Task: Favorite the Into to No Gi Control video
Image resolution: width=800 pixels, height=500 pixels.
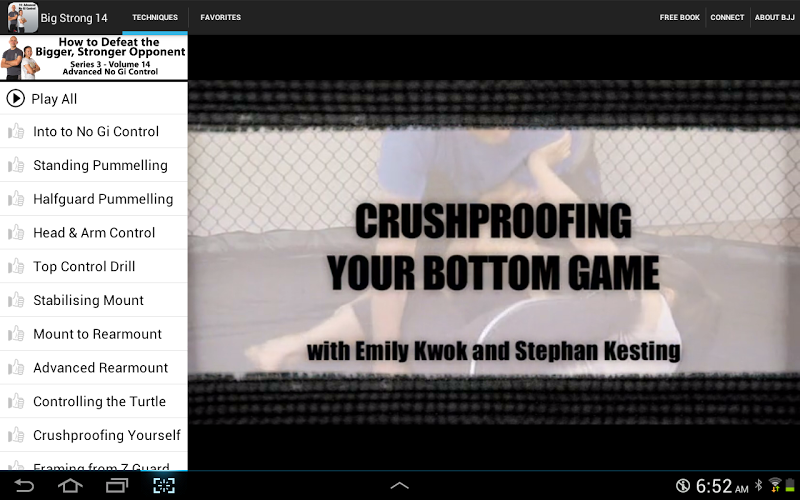Action: point(16,132)
